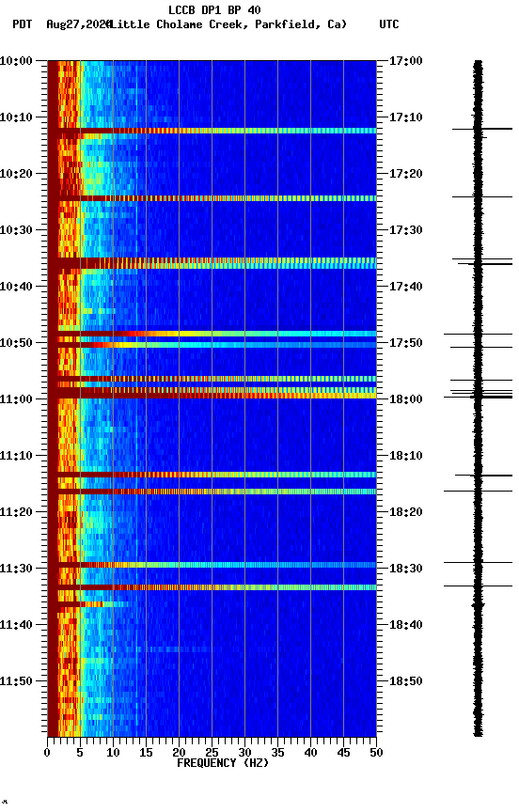Screen dimensions: 519x812
Task: Click the 10:10 PDT time label
Action: click(x=16, y=117)
